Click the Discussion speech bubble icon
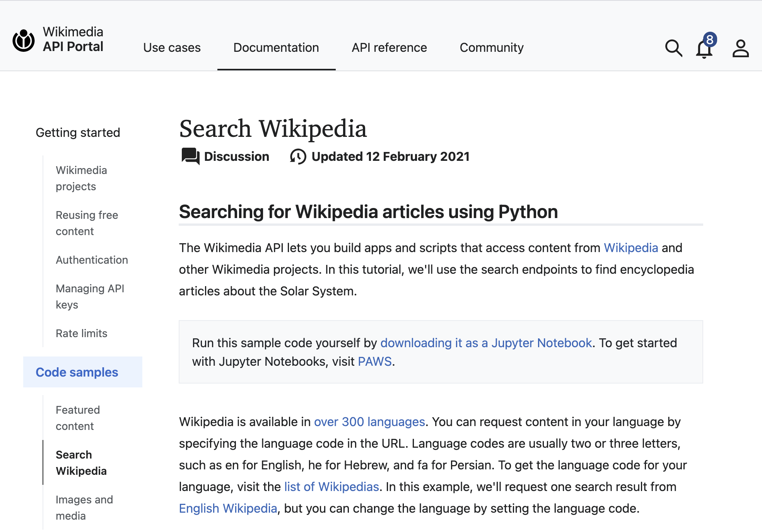The image size is (762, 532). click(190, 157)
